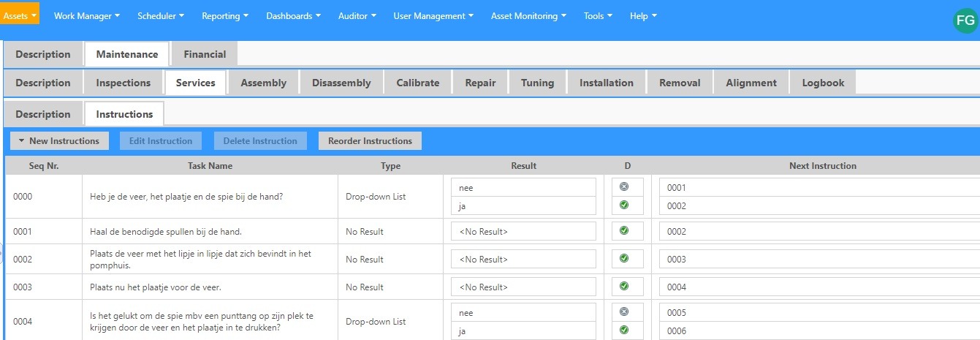Click the green check icon for 'ja' in row 0000
The width and height of the screenshot is (980, 340).
point(623,205)
